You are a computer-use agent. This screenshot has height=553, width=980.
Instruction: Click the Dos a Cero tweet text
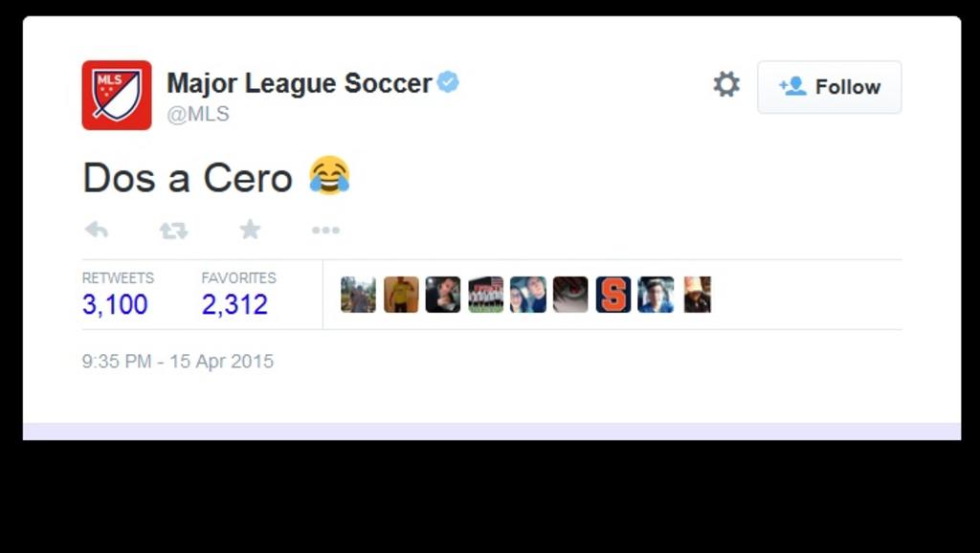coord(188,178)
